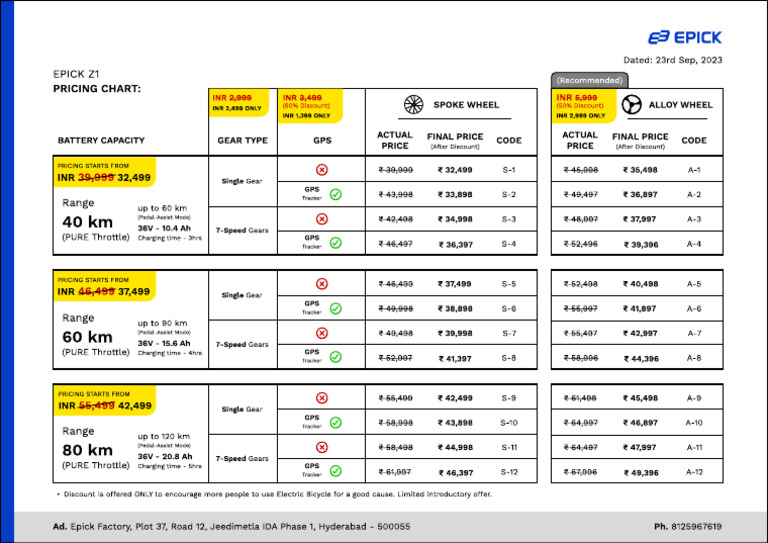The height and width of the screenshot is (543, 768).
Task: Click the 36V - 20.8 Ah battery spec
Action: 165,456
